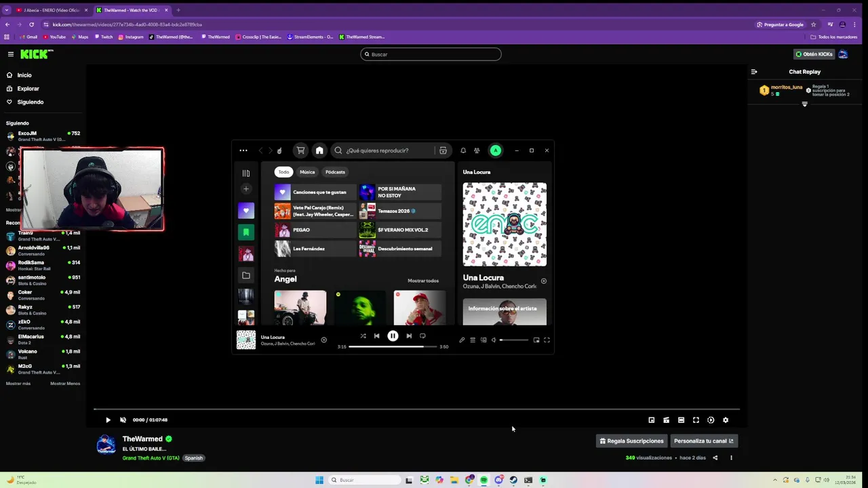Click the taskbar Buscar search box
868x488 pixels.
click(363, 480)
